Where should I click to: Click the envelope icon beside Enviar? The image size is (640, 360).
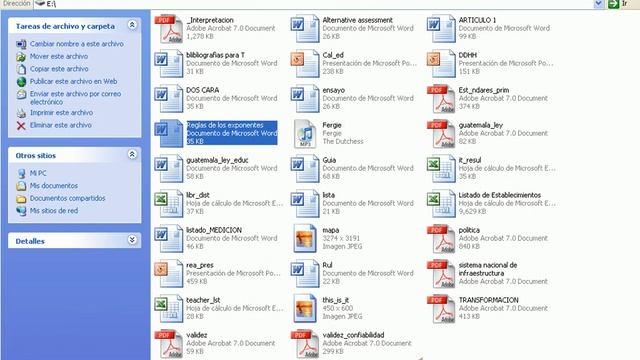pyautogui.click(x=21, y=95)
